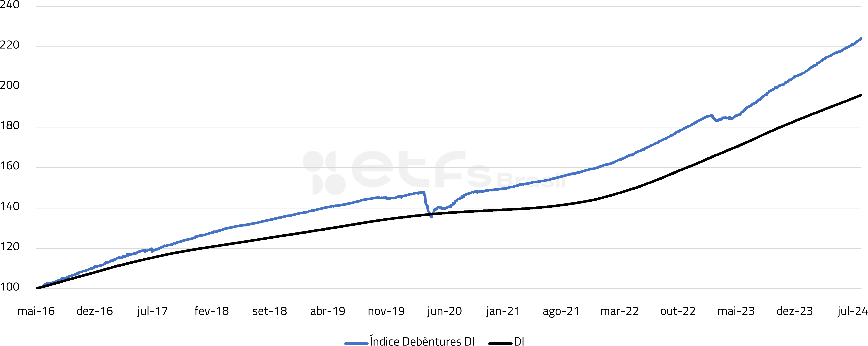The height and width of the screenshot is (346, 868).
Task: Click the 220 y-axis label
Action: coord(10,45)
